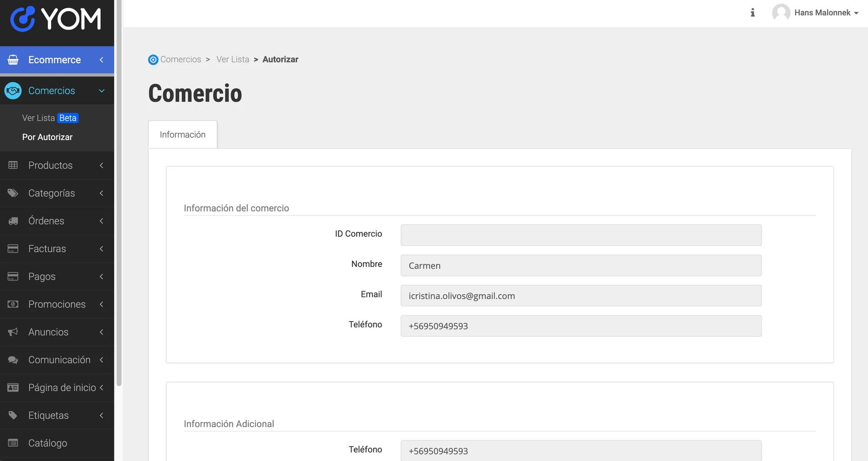
Task: Click the YOM logo
Action: (56, 19)
